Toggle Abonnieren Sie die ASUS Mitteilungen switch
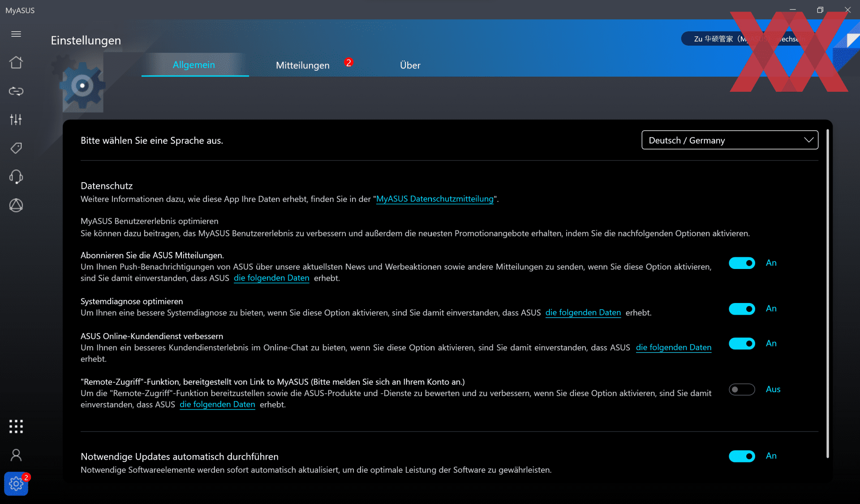860x504 pixels. pos(742,263)
